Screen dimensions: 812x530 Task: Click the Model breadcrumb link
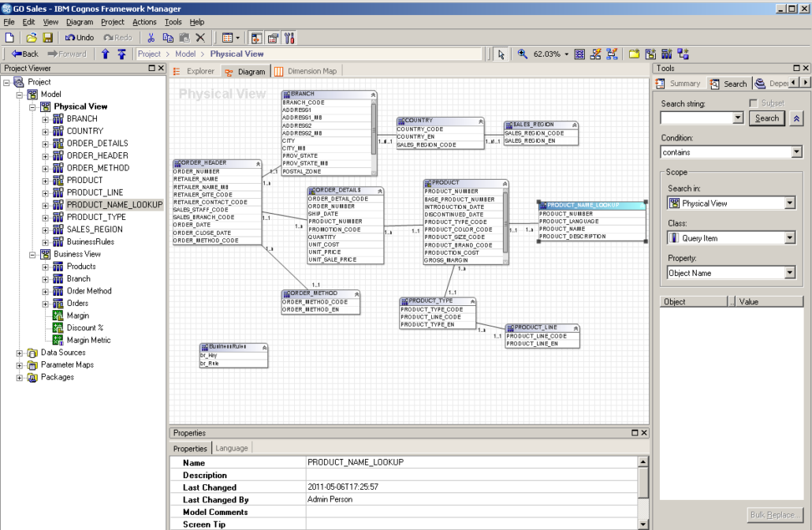point(185,54)
